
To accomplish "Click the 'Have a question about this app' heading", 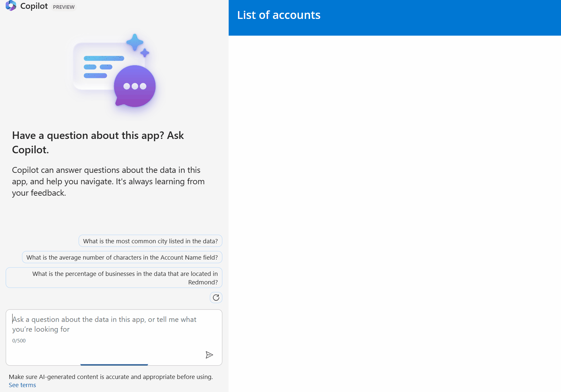I will 98,143.
